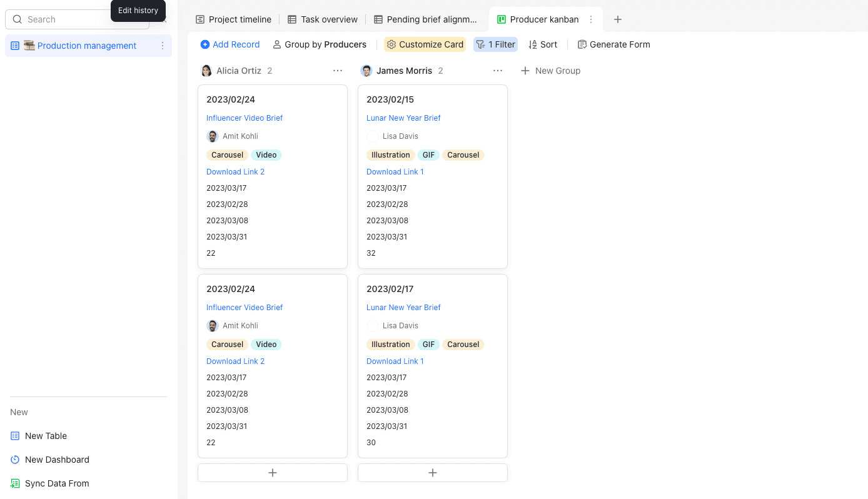The width and height of the screenshot is (868, 499).
Task: Click New Group to add column
Action: [551, 71]
